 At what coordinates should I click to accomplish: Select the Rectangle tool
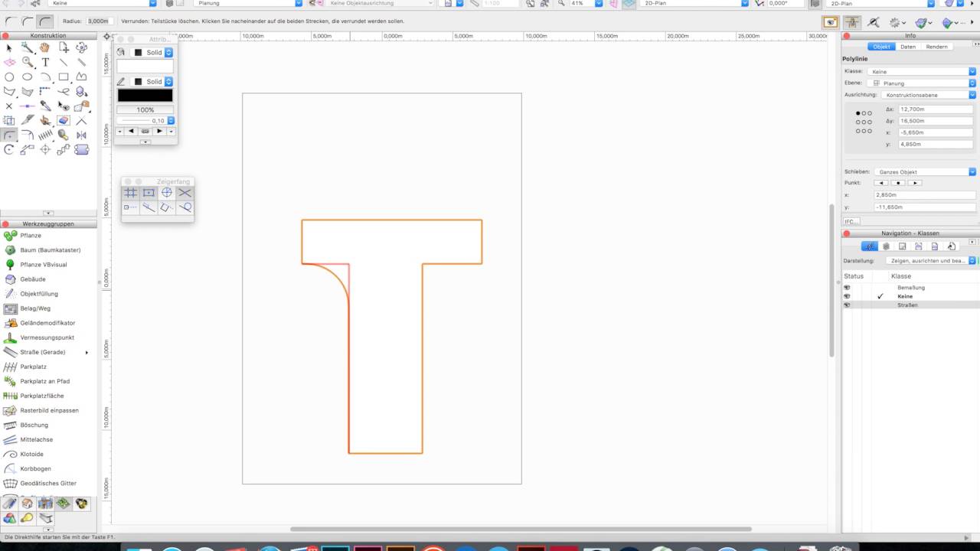point(64,77)
